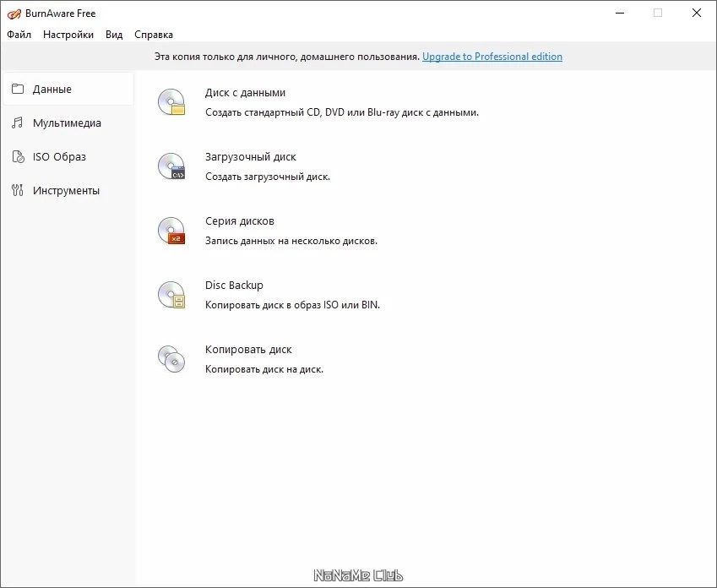The height and width of the screenshot is (588, 717).
Task: Launch the Disc Backup title
Action: tap(234, 285)
